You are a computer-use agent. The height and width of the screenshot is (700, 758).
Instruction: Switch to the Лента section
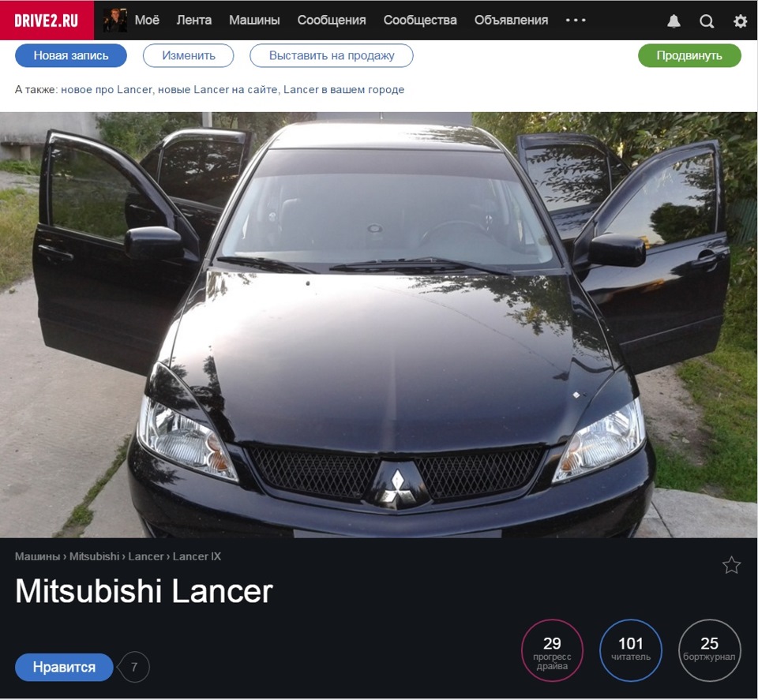(x=194, y=21)
